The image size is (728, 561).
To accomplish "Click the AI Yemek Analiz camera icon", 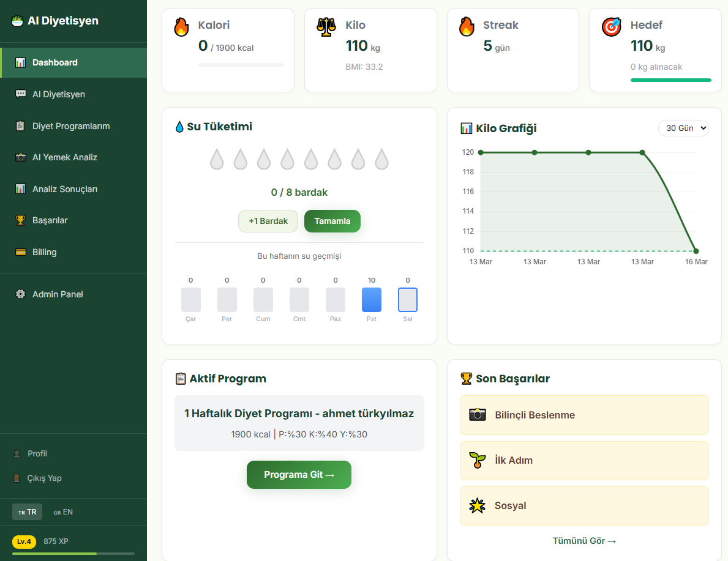I will click(20, 157).
